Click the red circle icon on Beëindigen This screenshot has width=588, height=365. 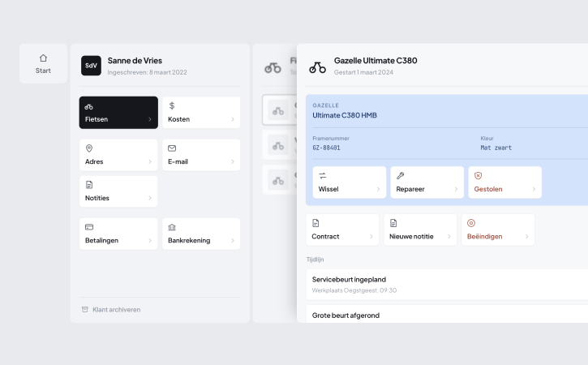(471, 223)
